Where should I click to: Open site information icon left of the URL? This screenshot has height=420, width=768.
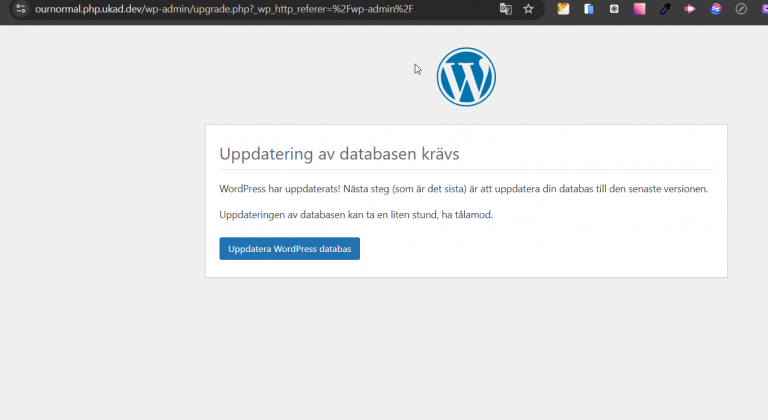21,9
